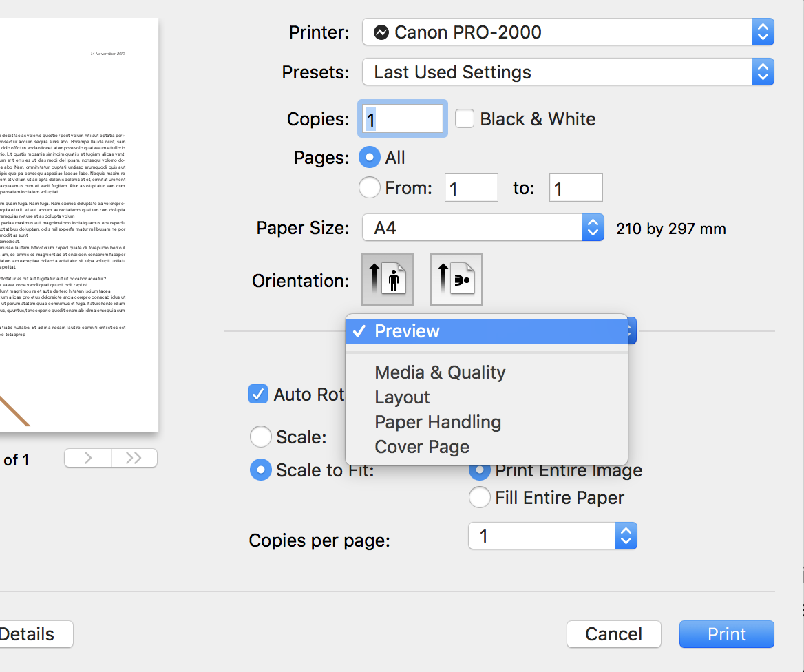Select Cover Page menu entry
The width and height of the screenshot is (804, 672).
[422, 447]
